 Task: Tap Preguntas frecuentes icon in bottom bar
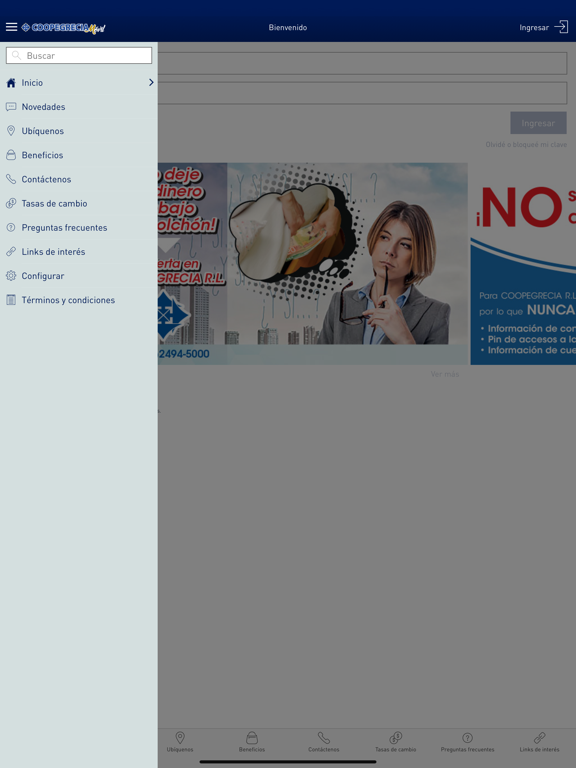tap(467, 738)
